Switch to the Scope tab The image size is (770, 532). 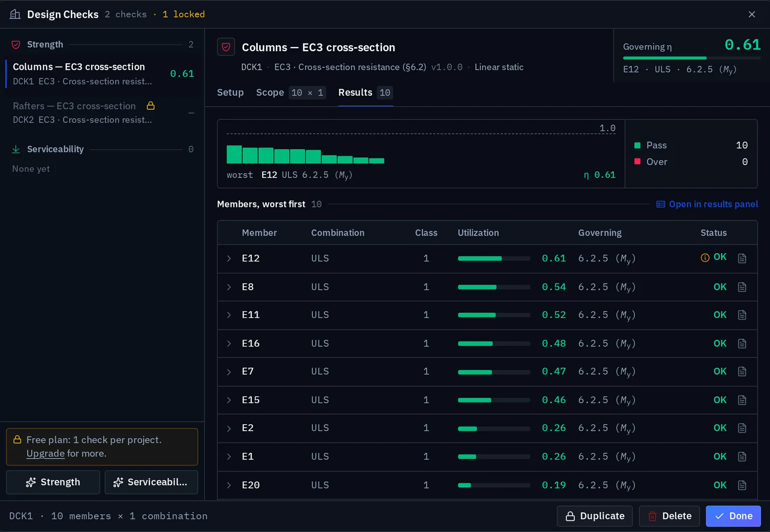tap(291, 93)
